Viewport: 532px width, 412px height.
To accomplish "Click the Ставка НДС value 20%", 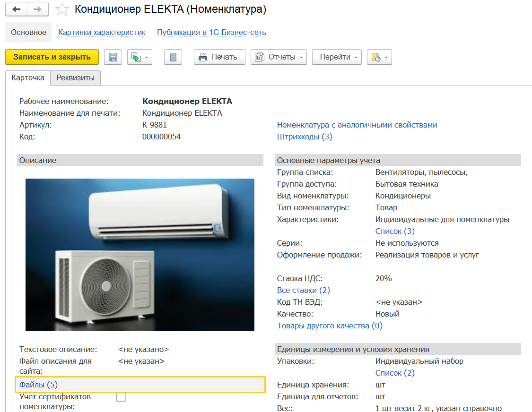I will (x=384, y=278).
